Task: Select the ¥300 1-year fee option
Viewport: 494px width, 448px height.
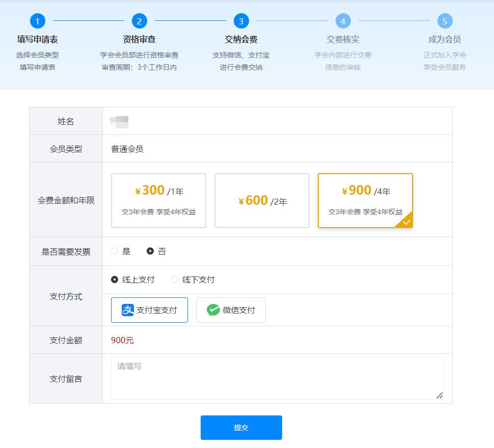Action: tap(158, 201)
